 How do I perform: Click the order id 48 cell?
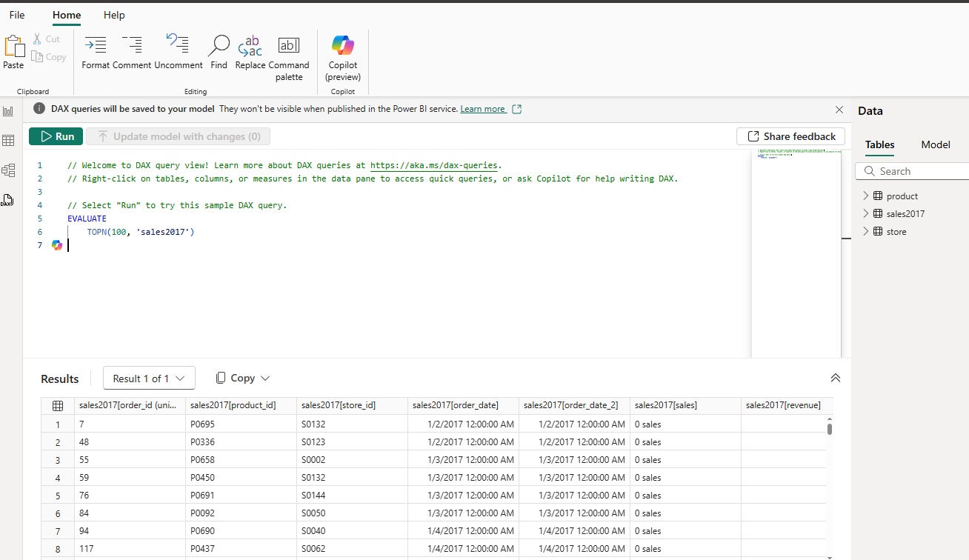[x=130, y=442]
